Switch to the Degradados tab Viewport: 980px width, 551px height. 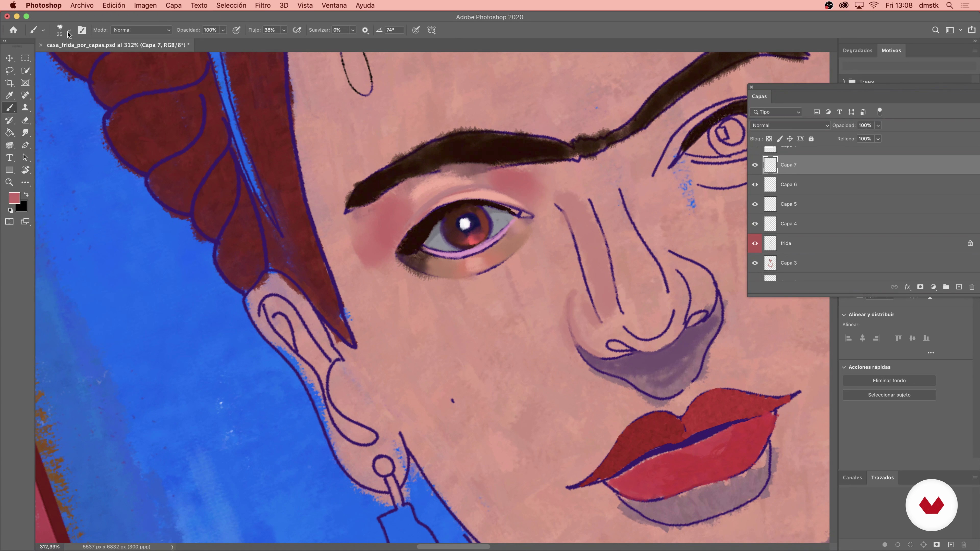pyautogui.click(x=857, y=50)
